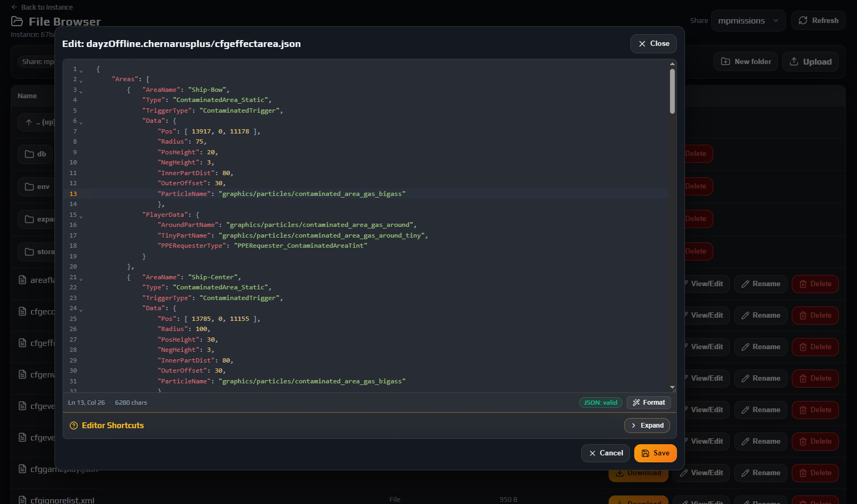Collapse the Ship-Center fold at line 21
This screenshot has height=504, width=857.
tap(81, 278)
